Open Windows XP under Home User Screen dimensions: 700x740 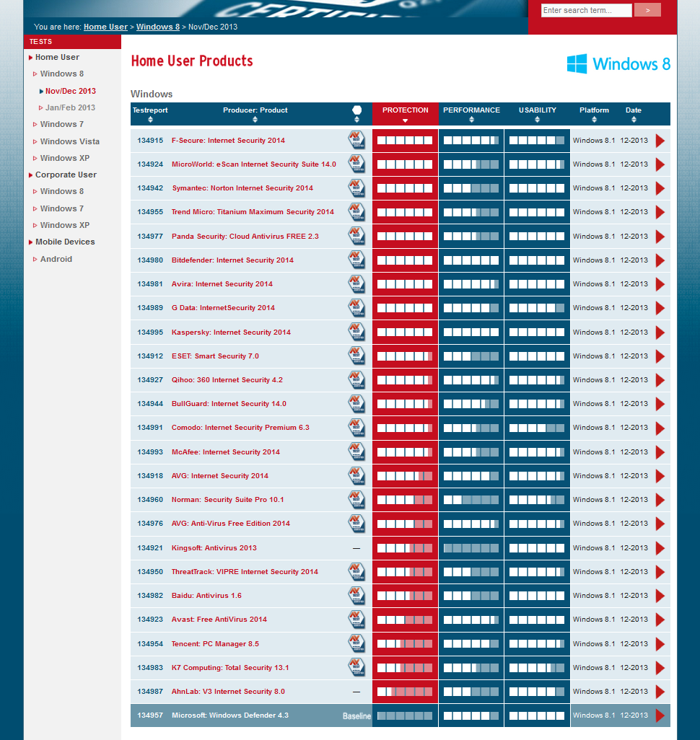[x=65, y=158]
